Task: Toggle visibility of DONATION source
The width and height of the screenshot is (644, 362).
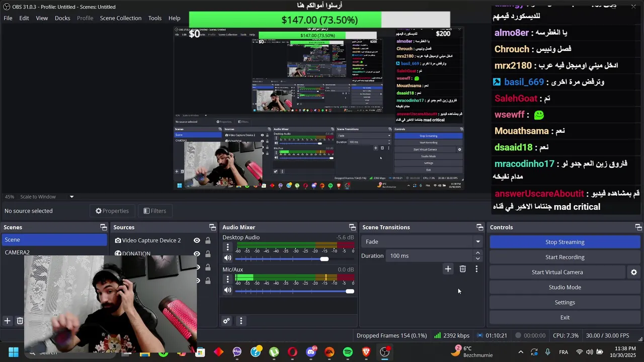Action: 197,253
